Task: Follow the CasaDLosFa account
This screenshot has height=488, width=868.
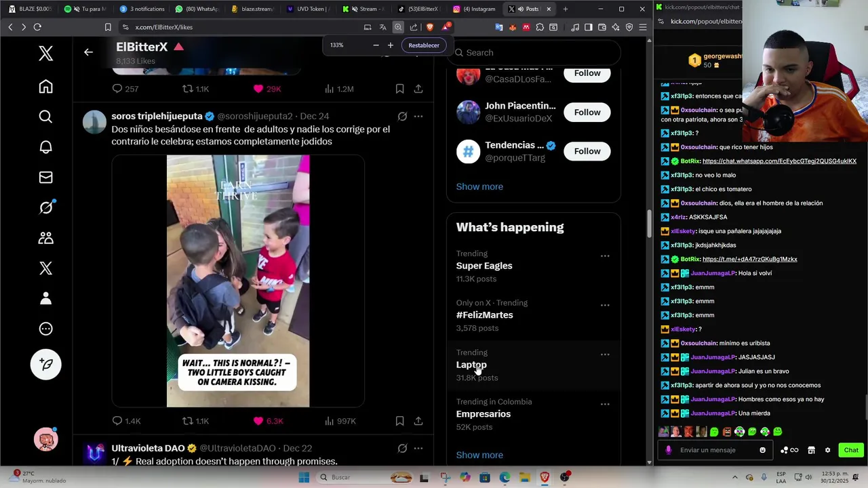Action: pyautogui.click(x=587, y=73)
